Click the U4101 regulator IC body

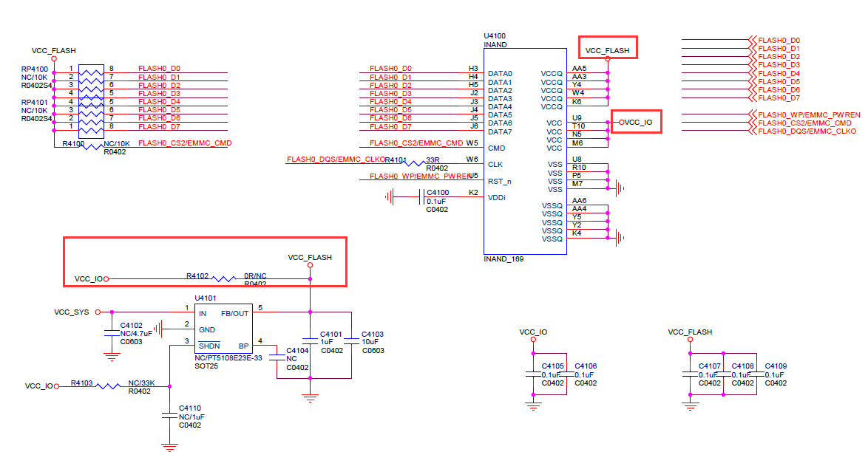point(223,329)
